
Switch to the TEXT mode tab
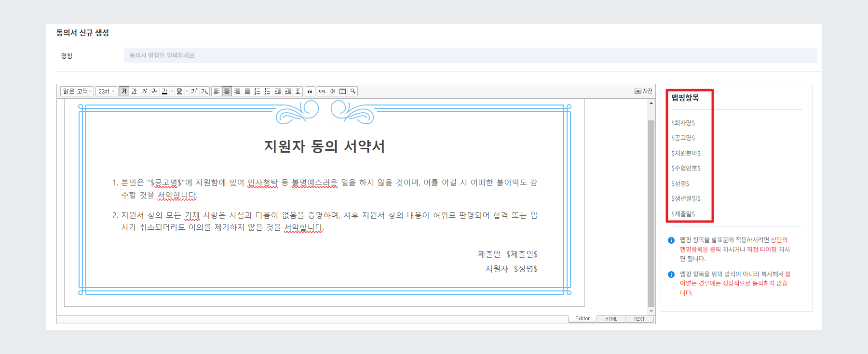tap(639, 319)
